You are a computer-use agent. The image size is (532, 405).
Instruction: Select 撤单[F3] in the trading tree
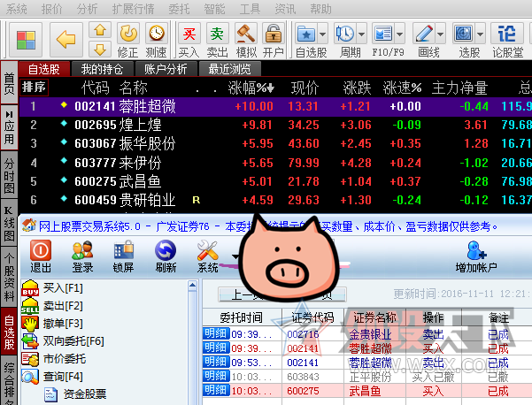[x=63, y=324]
